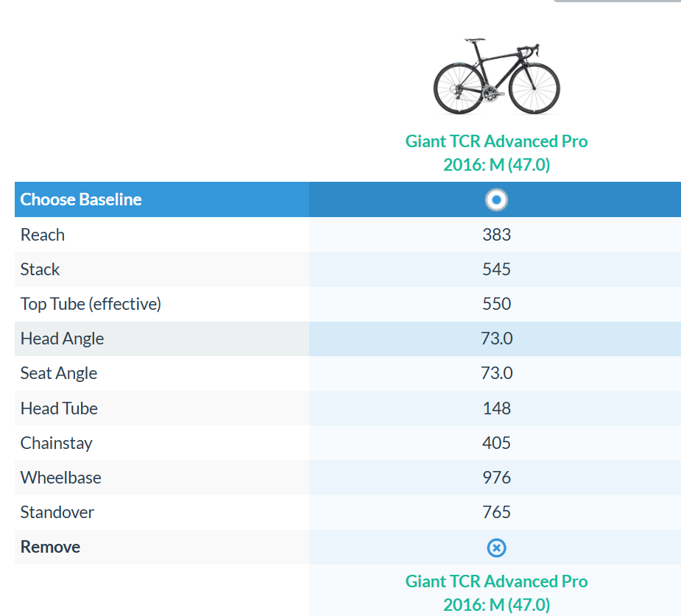Select the Choose Baseline radio button
Viewport: 681px width, 616px height.
(x=497, y=200)
